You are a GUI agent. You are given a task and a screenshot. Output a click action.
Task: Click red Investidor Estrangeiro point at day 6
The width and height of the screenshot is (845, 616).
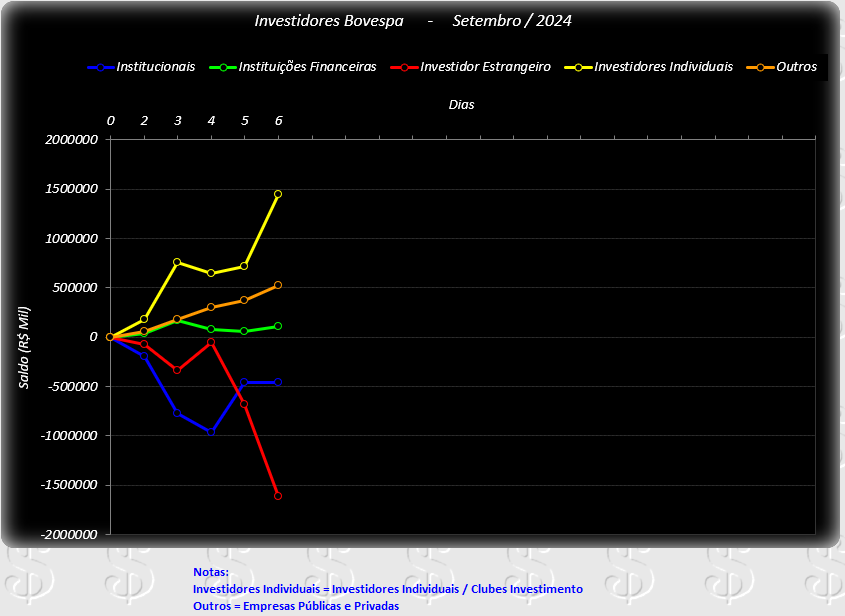278,496
